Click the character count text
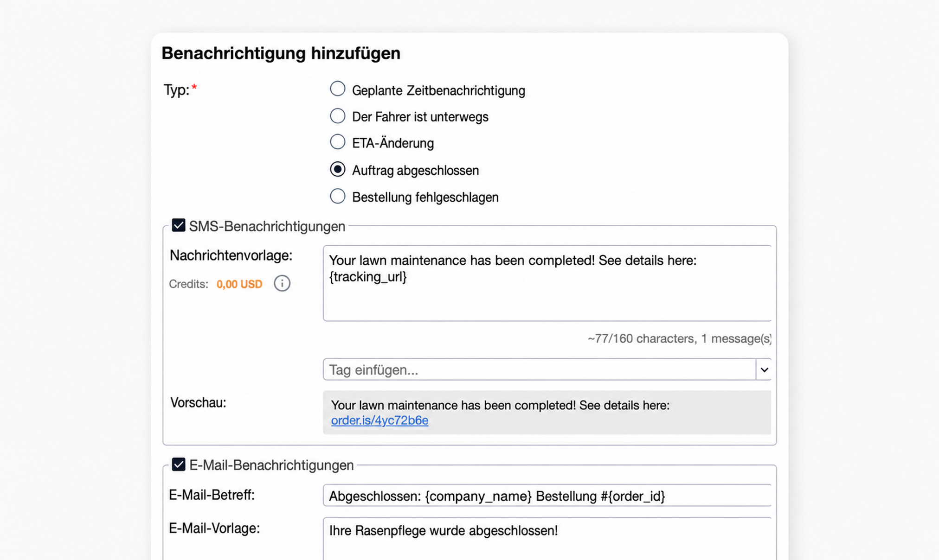Viewport: 939px width, 560px height. pyautogui.click(x=679, y=338)
